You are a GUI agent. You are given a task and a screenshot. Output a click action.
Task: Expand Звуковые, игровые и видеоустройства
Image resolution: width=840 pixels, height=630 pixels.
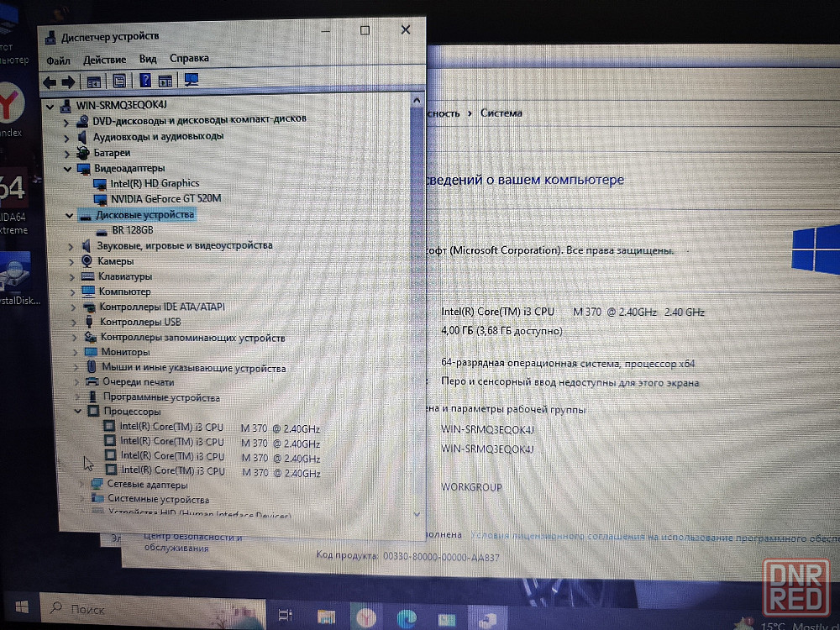point(71,247)
